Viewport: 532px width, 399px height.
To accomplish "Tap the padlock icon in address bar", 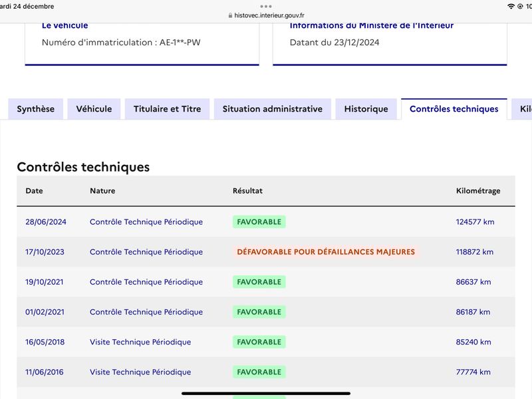I will pos(230,15).
